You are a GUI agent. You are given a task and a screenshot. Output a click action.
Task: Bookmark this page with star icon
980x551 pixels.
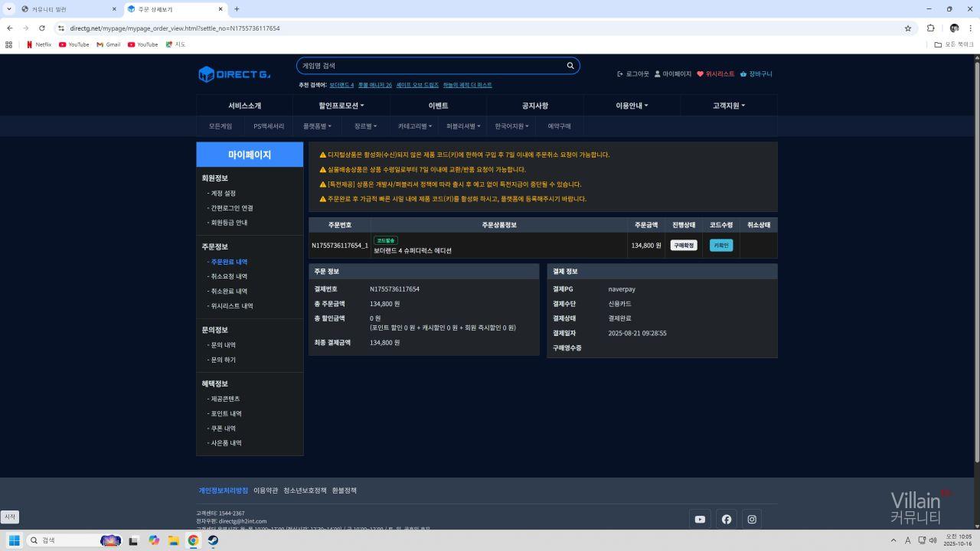click(908, 28)
